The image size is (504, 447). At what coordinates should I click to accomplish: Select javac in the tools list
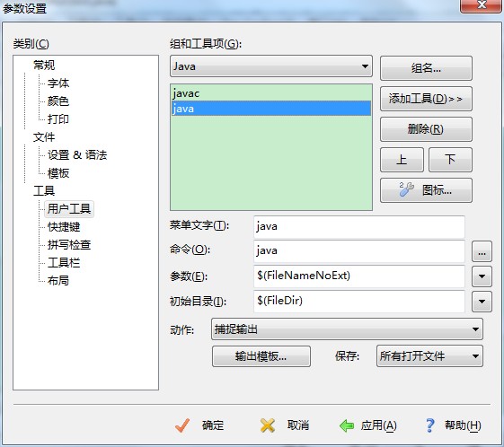[271, 93]
